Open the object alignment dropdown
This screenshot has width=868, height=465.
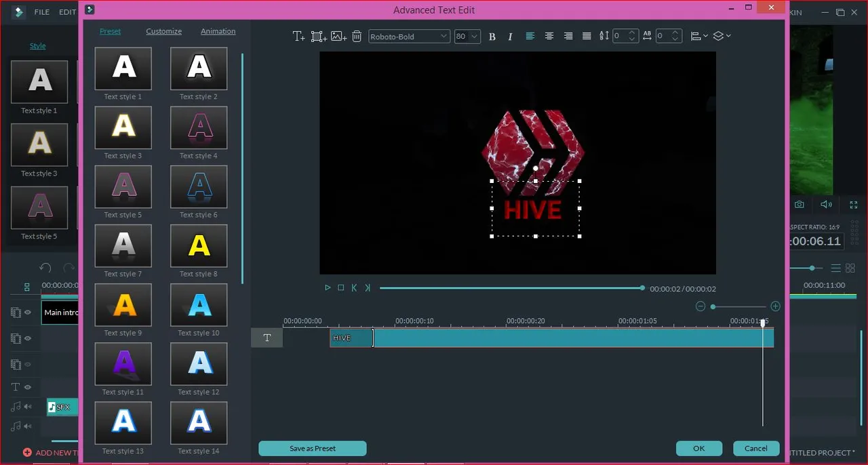click(698, 36)
